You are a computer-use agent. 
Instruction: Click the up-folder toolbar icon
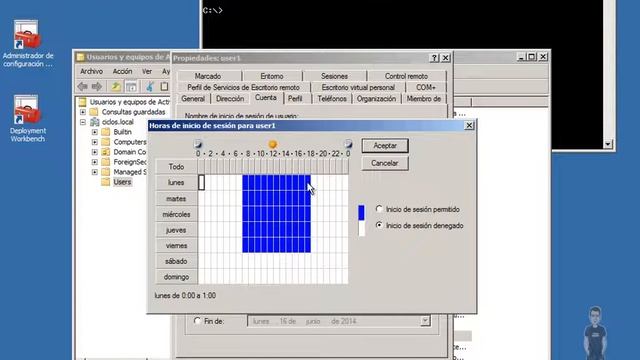pyautogui.click(x=116, y=86)
